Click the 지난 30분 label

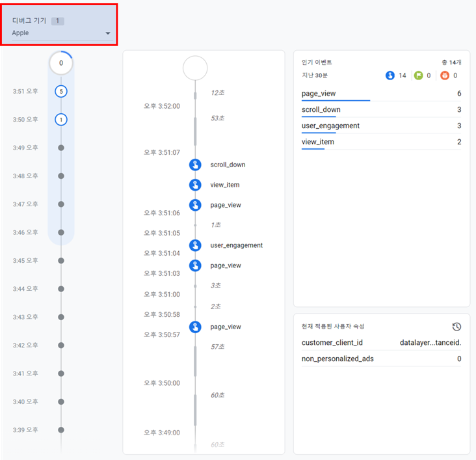[x=315, y=75]
